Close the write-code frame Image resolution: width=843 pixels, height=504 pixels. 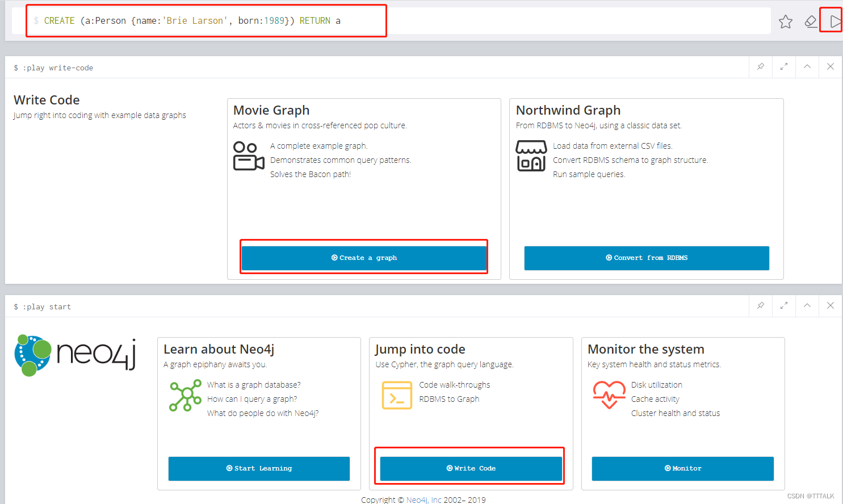[831, 67]
